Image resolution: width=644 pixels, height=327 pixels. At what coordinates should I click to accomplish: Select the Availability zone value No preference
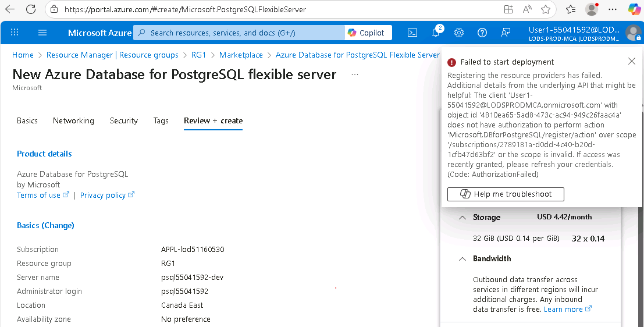pyautogui.click(x=186, y=319)
